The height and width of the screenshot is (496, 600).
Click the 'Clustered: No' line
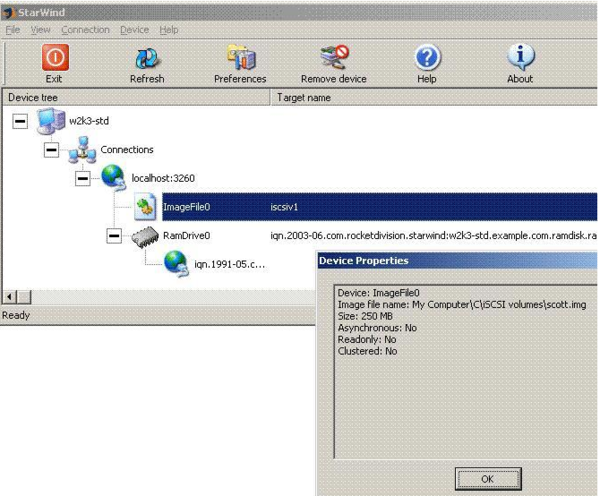[x=367, y=351]
